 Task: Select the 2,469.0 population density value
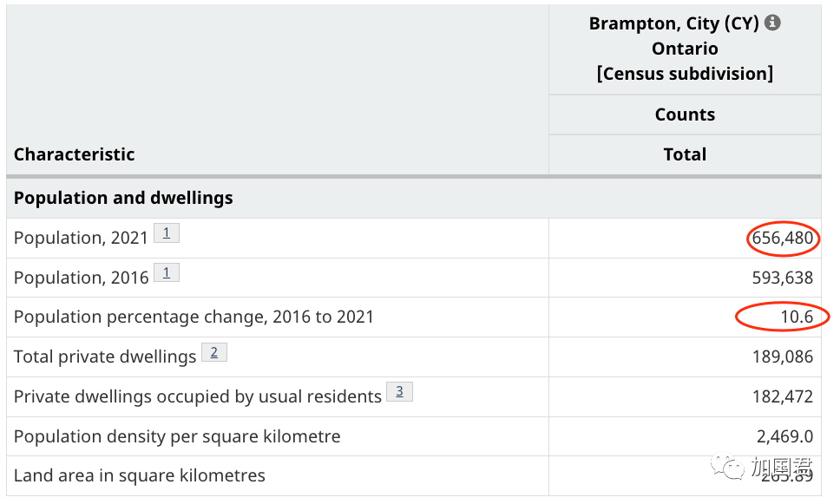click(x=784, y=436)
